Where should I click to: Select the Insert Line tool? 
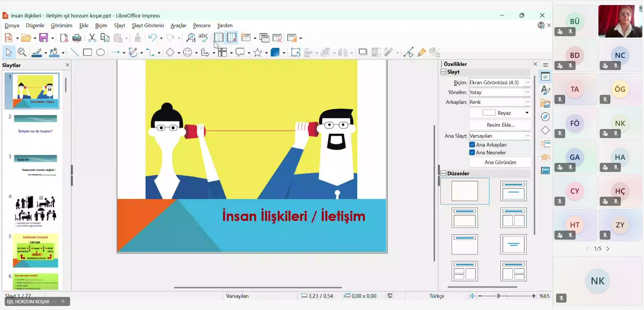[74, 53]
